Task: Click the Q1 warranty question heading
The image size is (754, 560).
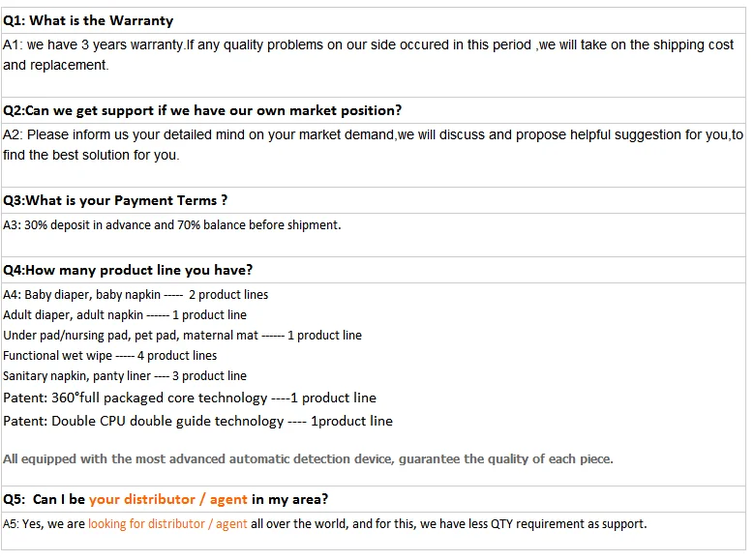Action: click(x=88, y=20)
